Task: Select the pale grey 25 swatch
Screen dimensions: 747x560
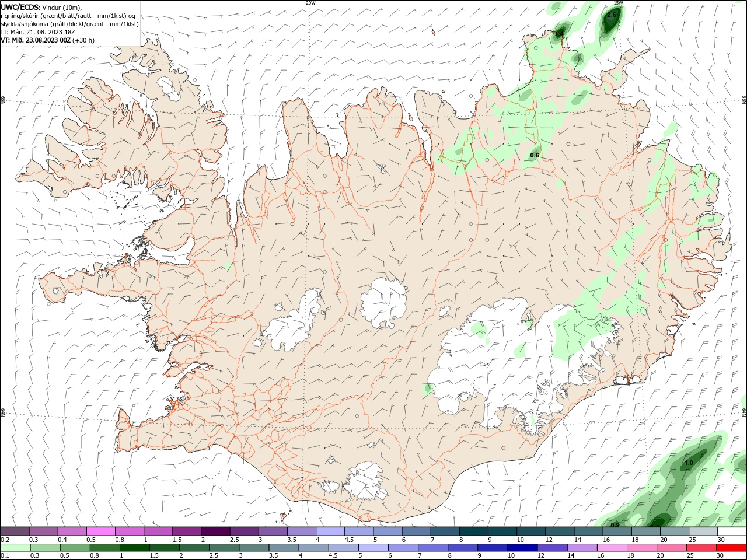Action: 703,531
